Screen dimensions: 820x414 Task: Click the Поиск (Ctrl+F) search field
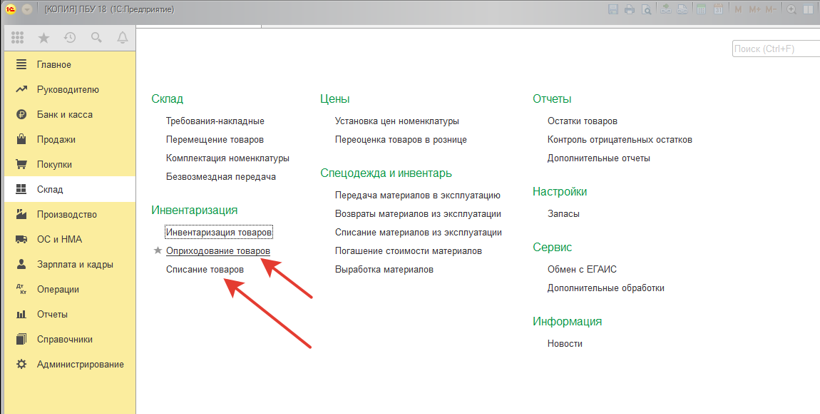[774, 49]
